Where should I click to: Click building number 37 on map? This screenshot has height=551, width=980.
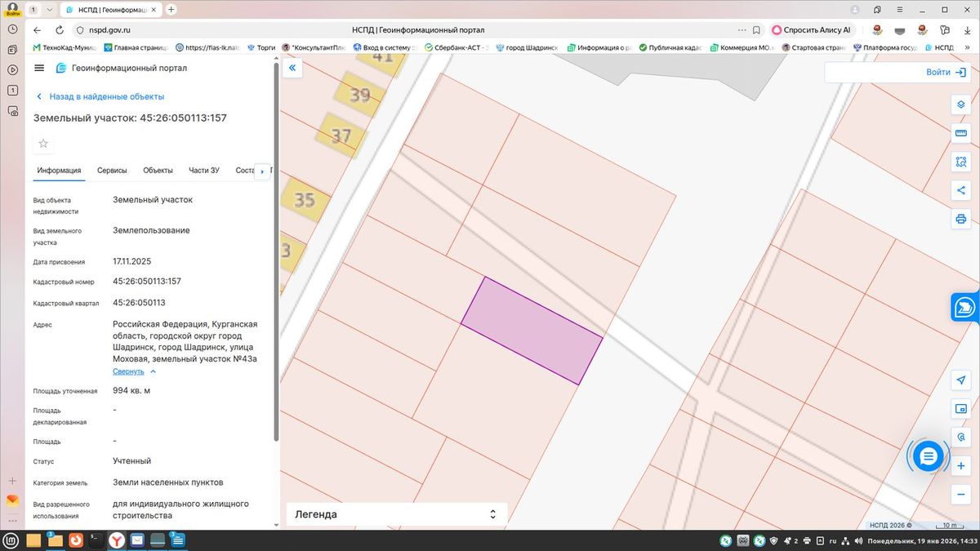[x=341, y=135]
